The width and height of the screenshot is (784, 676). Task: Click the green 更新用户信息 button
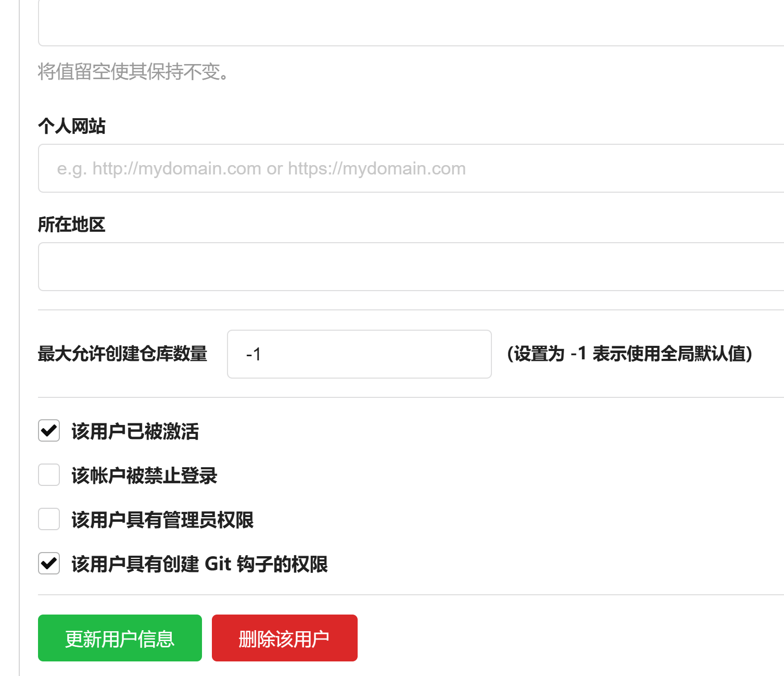click(x=120, y=638)
